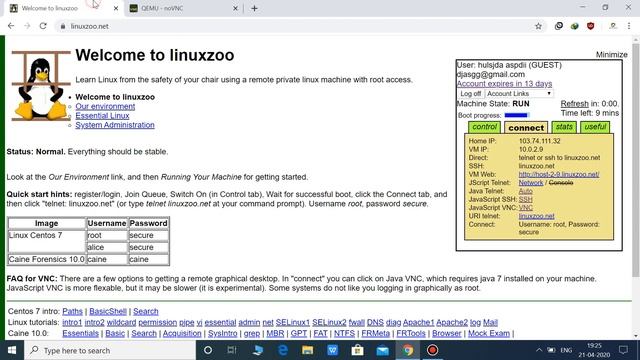Open Microsoft Store from the taskbar
640x360 pixels.
(358, 350)
